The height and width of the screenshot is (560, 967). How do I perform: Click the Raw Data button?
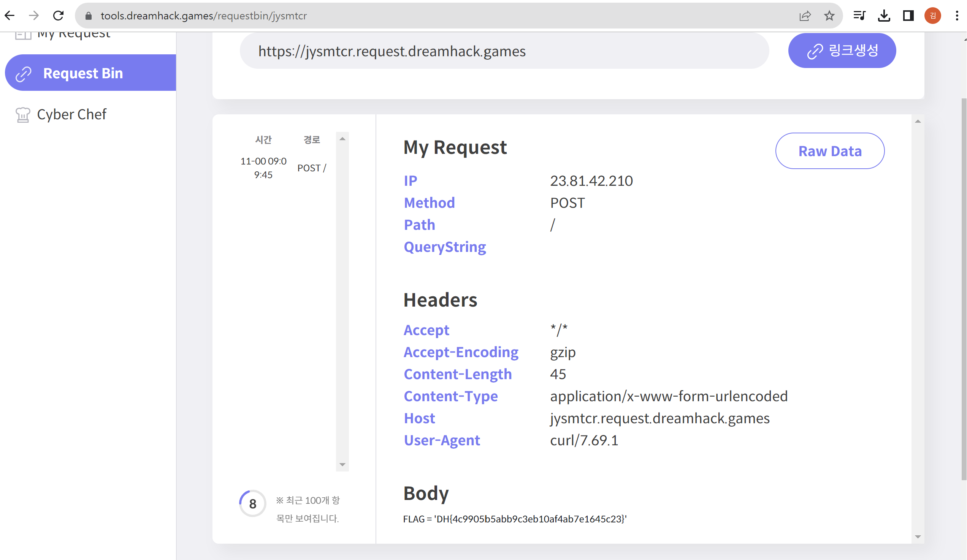pyautogui.click(x=830, y=151)
